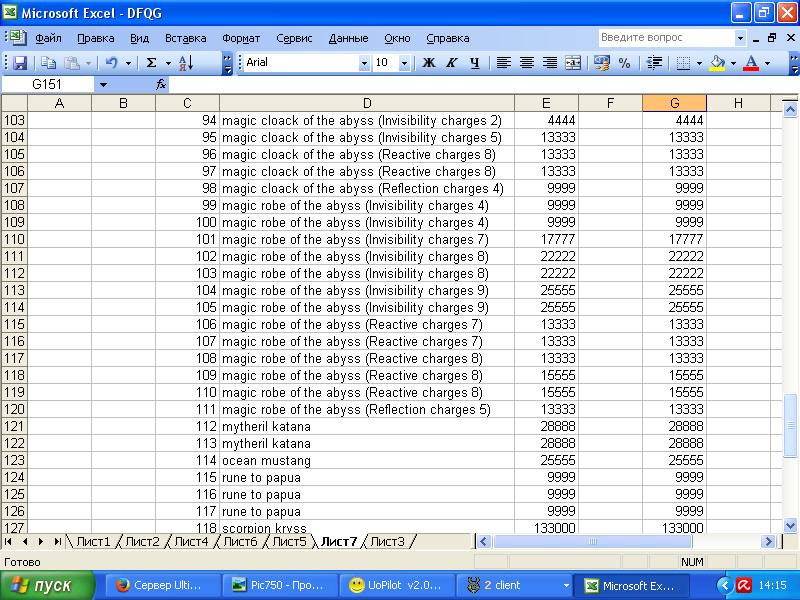Open the Вставка menu
800x600 pixels.
coord(186,38)
